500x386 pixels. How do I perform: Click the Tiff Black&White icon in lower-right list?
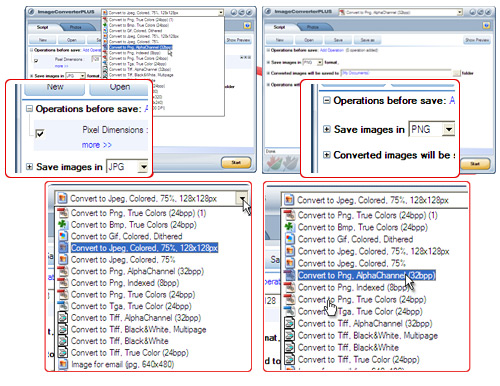(290, 347)
